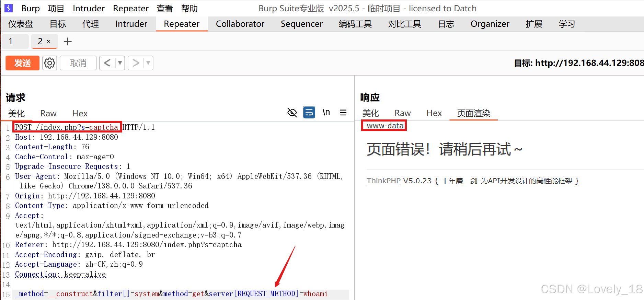
Task: Toggle word wrap in request editor
Action: (x=309, y=113)
